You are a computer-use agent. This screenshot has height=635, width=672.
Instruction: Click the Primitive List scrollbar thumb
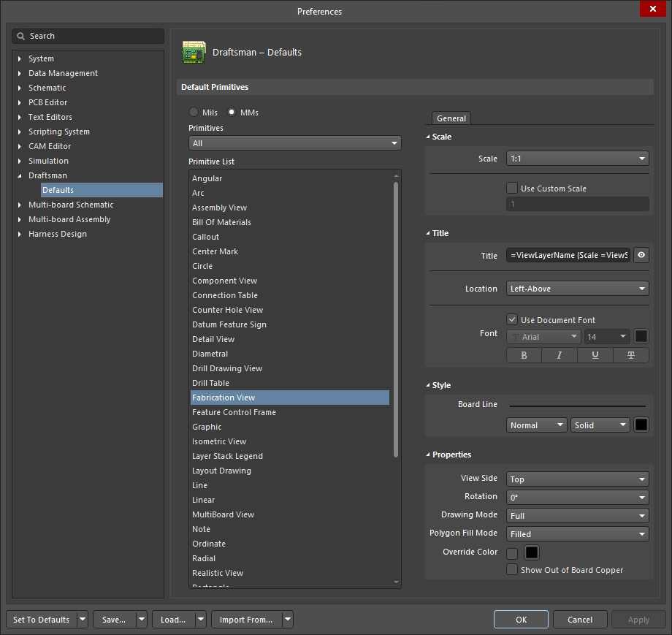(x=396, y=320)
